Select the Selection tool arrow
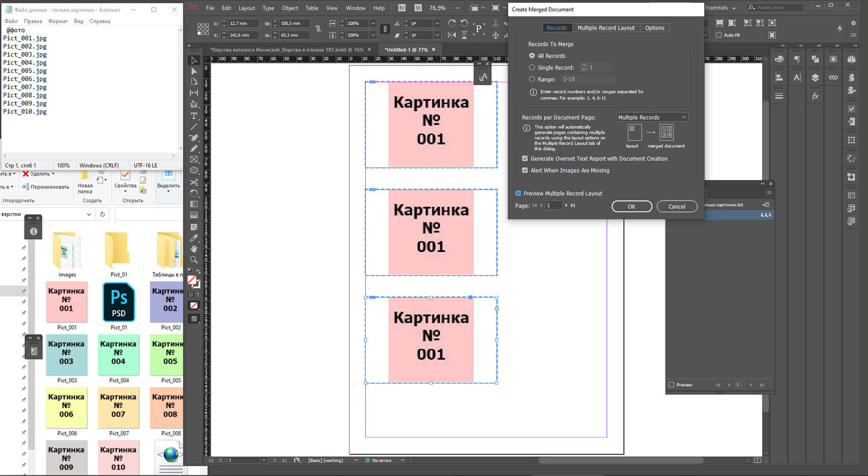 click(x=194, y=60)
